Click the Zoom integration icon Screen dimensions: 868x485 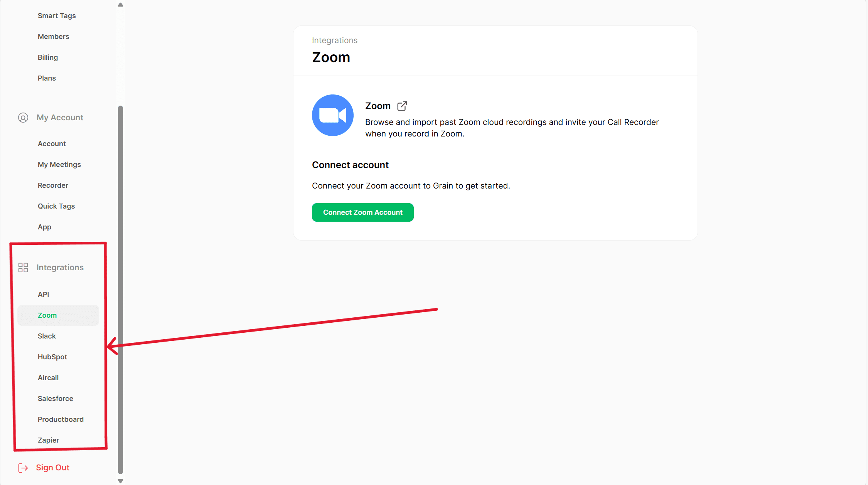332,115
